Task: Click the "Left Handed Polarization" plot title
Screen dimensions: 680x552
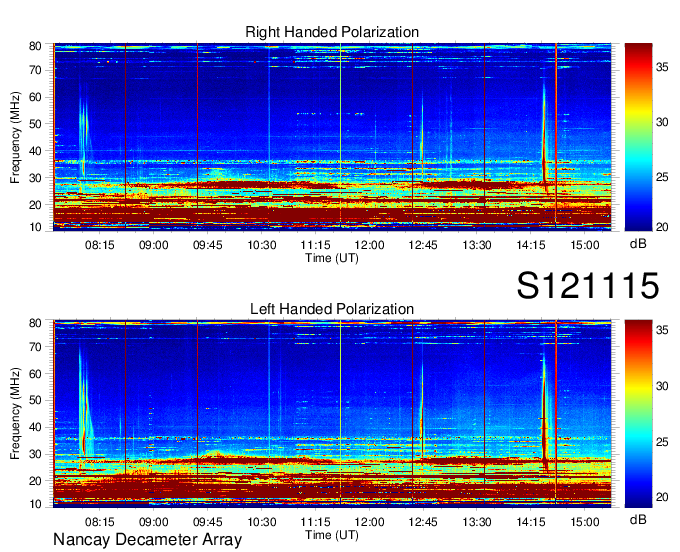Action: pyautogui.click(x=332, y=309)
